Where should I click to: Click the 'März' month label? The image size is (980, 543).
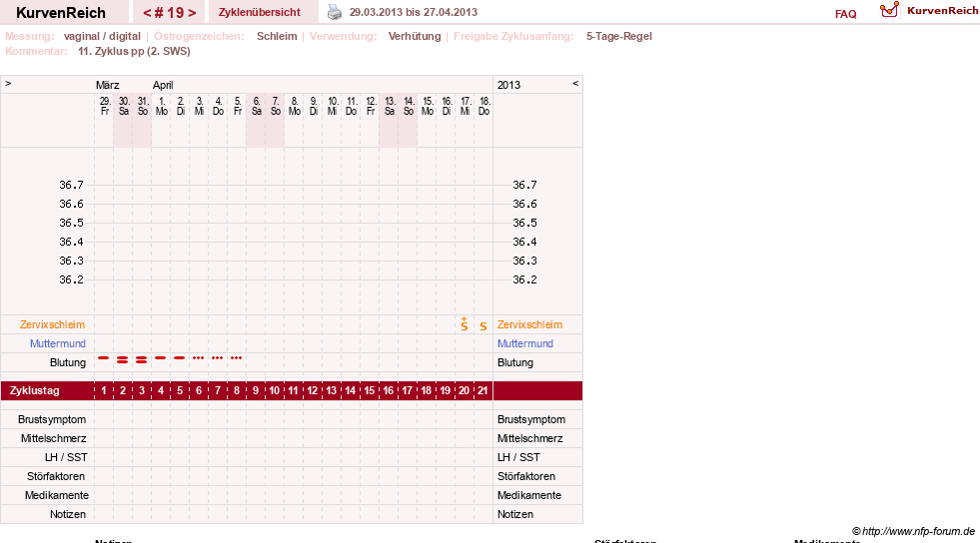tap(108, 85)
